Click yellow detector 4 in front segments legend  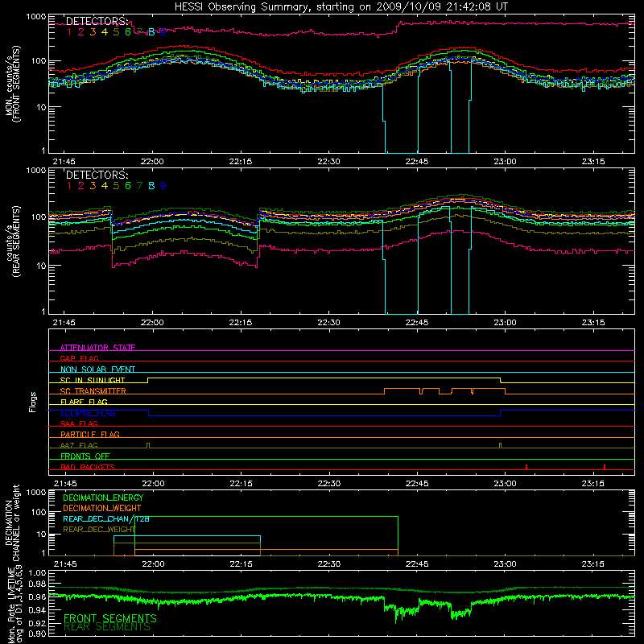pos(105,32)
